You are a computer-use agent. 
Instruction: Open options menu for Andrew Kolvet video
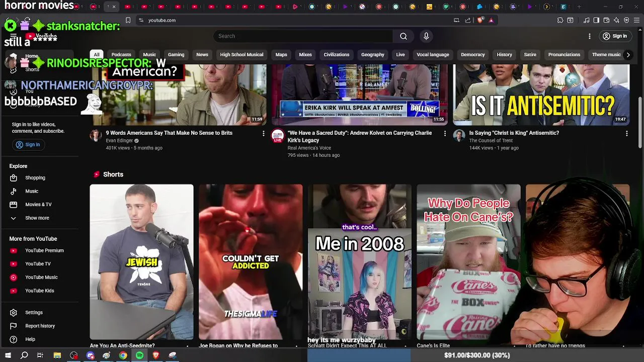445,133
